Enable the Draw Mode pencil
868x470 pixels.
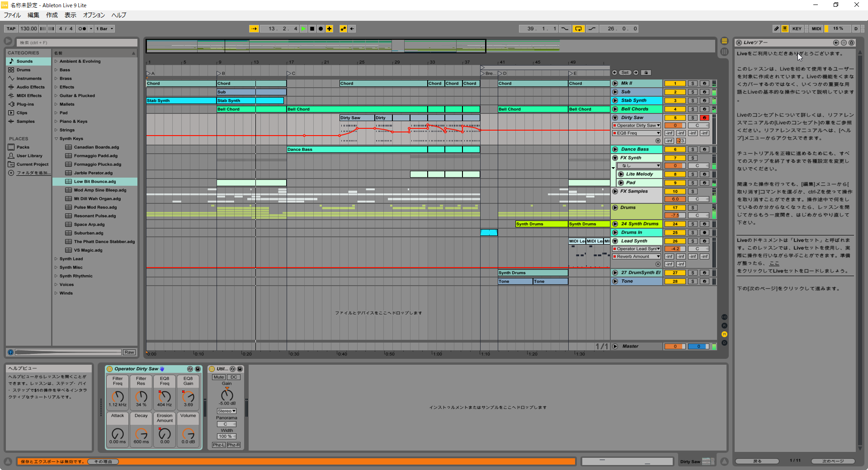pyautogui.click(x=776, y=28)
